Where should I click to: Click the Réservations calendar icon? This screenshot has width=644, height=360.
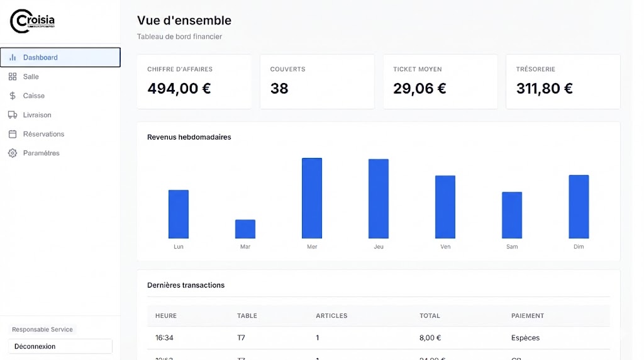(13, 134)
